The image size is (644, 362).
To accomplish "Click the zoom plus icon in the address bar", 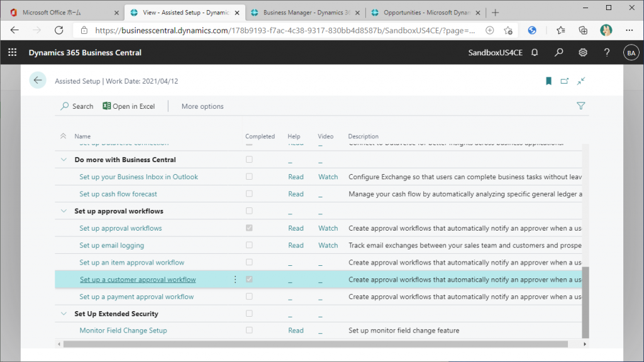I will (489, 30).
